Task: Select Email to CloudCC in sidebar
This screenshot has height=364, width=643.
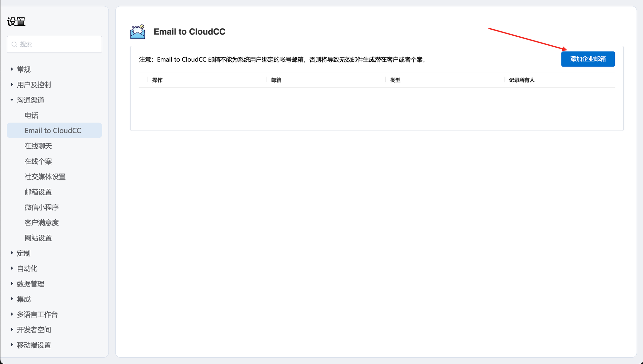Action: (x=53, y=131)
